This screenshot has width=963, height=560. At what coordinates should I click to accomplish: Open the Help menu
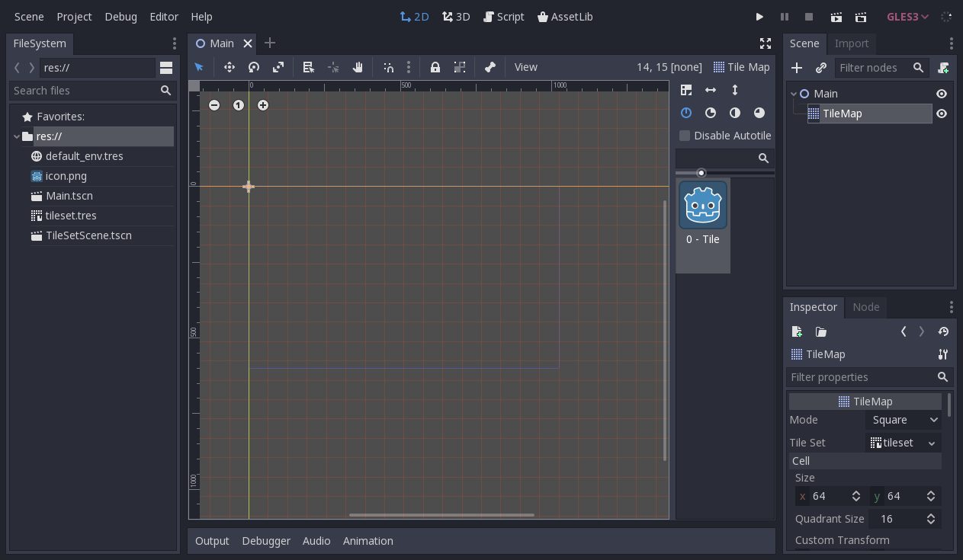201,17
